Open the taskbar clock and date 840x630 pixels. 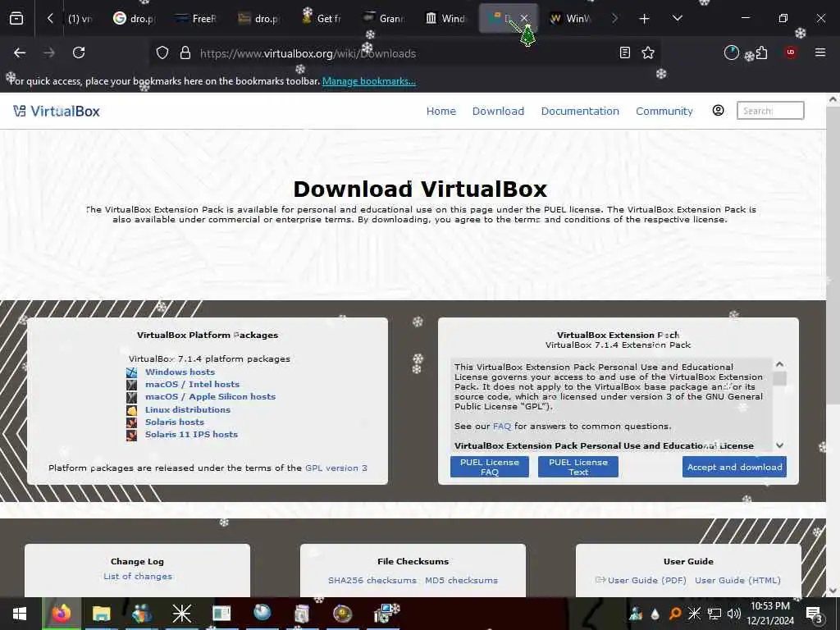pos(769,614)
